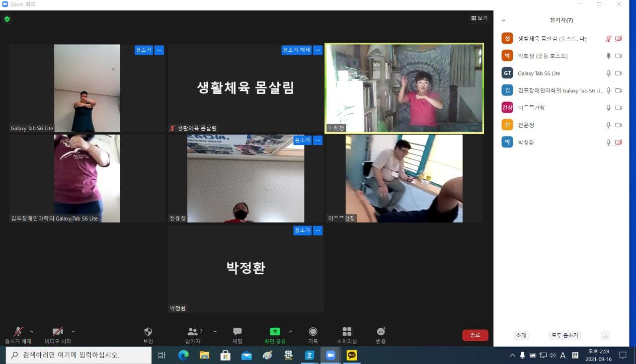Toggle own muted mic icon in participant list
This screenshot has height=364, width=636.
608,38
